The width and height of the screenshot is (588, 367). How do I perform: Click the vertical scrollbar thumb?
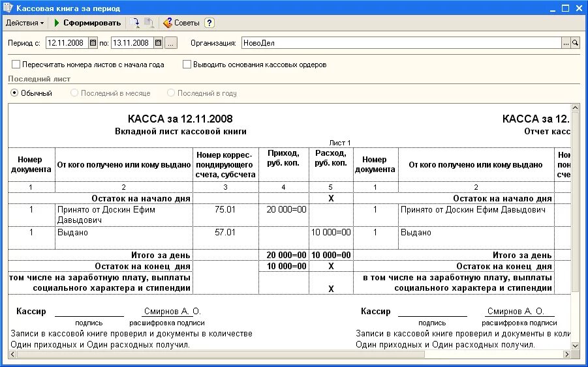click(575, 201)
